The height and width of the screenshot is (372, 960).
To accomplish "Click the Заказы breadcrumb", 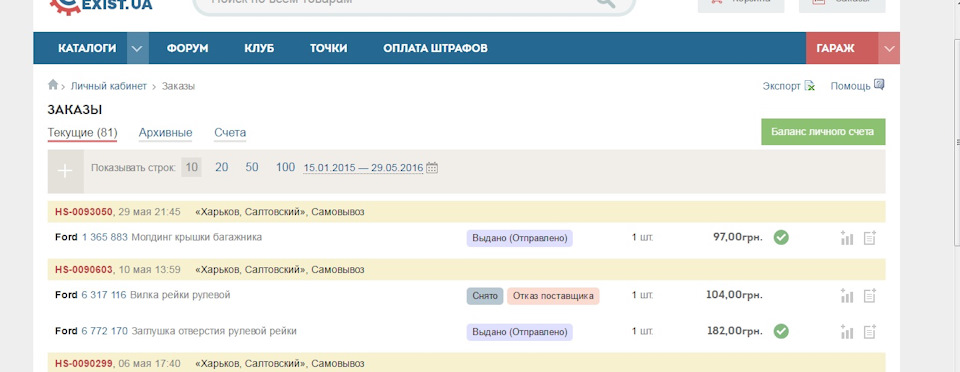I will tap(178, 86).
